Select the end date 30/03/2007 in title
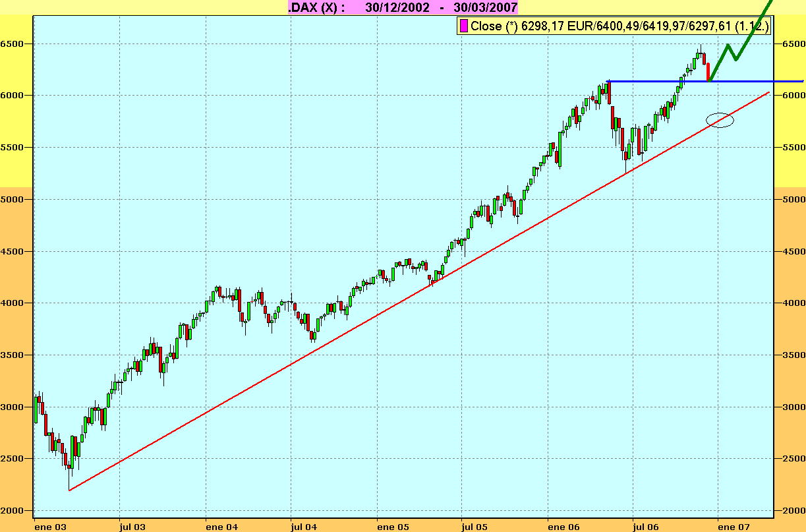 tap(485, 7)
